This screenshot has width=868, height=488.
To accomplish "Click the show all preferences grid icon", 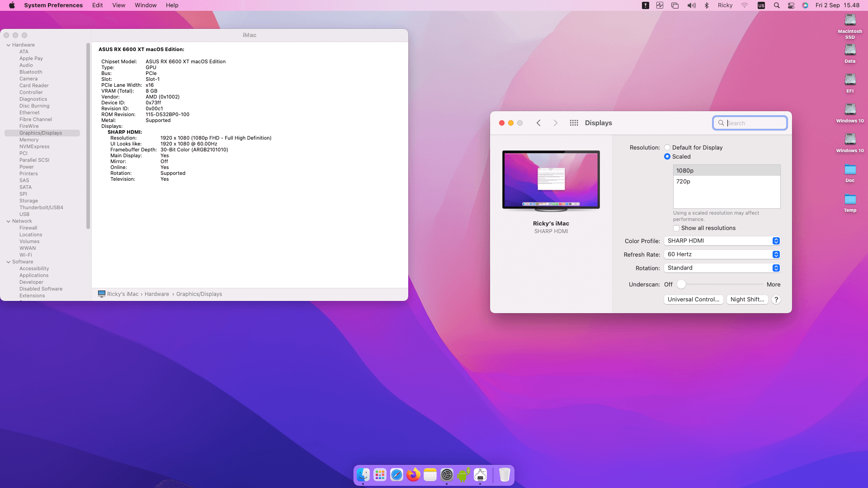I will click(x=574, y=123).
